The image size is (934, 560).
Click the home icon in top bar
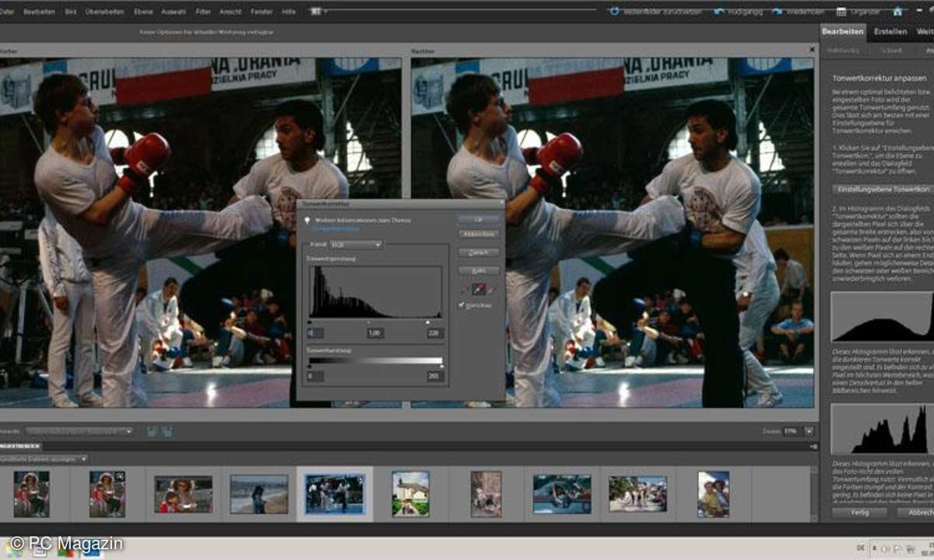898,12
